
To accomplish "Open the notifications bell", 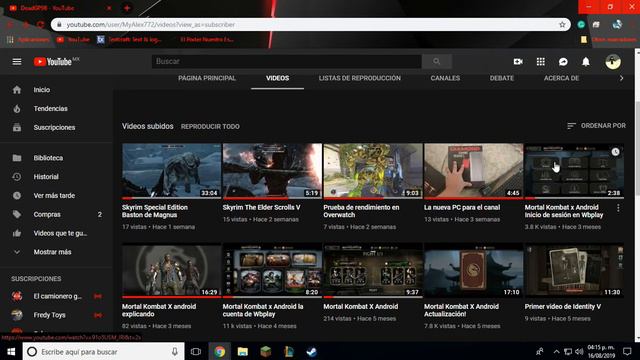I will (585, 62).
